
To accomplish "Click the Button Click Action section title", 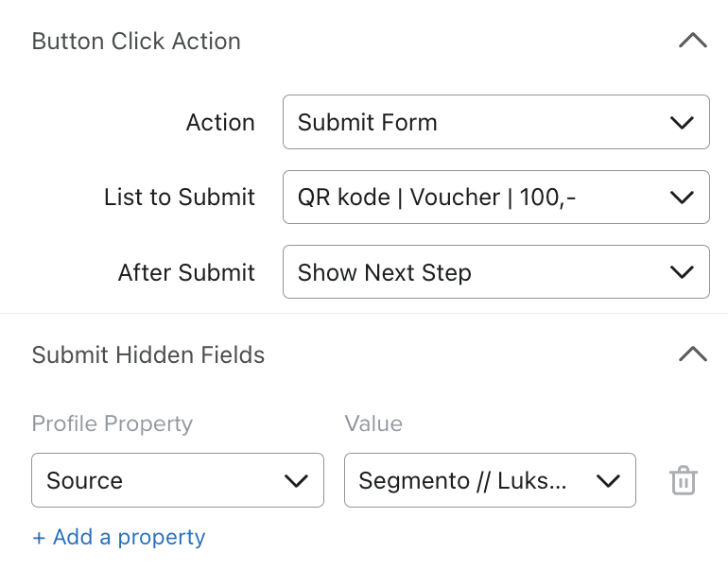I will [136, 42].
